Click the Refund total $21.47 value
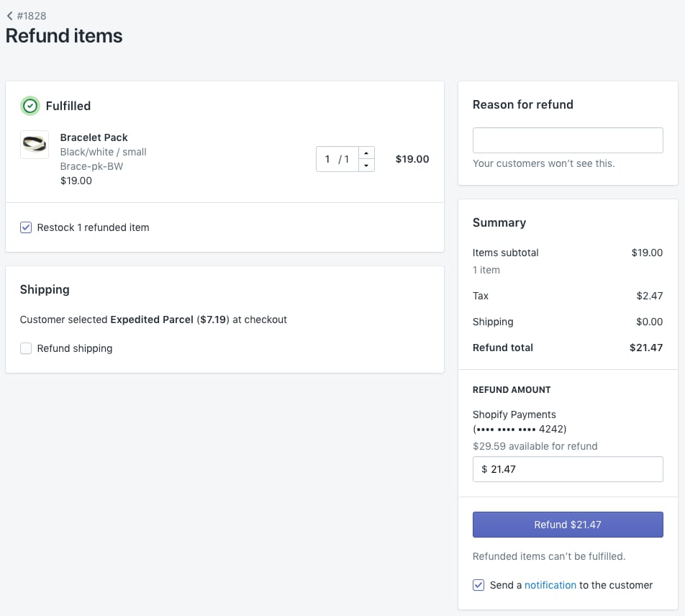 point(645,348)
